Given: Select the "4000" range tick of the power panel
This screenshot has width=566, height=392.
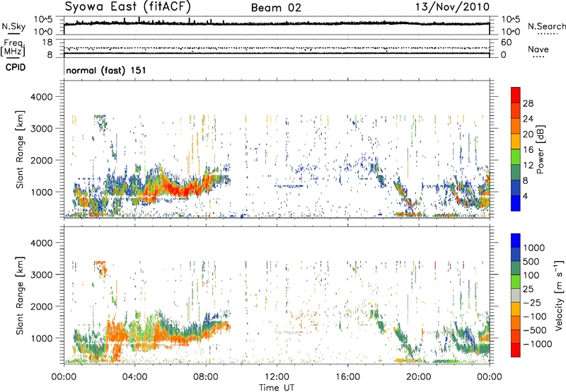Looking at the screenshot, I should (x=41, y=97).
